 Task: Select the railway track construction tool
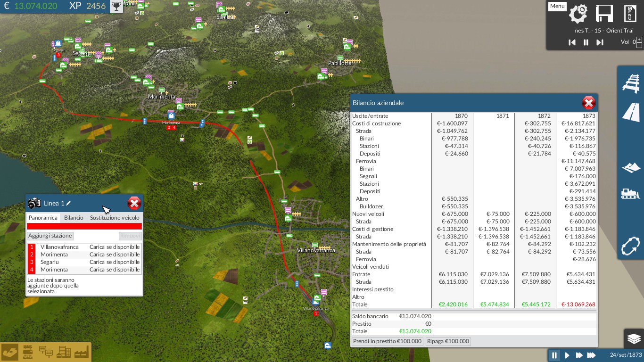631,83
